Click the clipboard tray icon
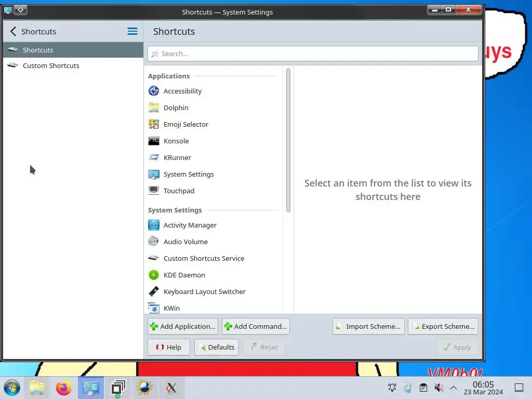This screenshot has height=399, width=532. [x=423, y=388]
